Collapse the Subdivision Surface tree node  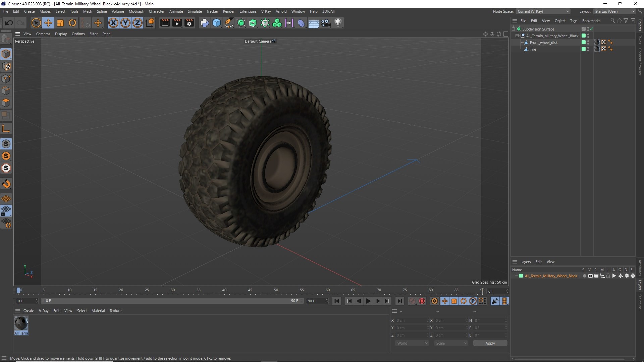click(x=513, y=29)
